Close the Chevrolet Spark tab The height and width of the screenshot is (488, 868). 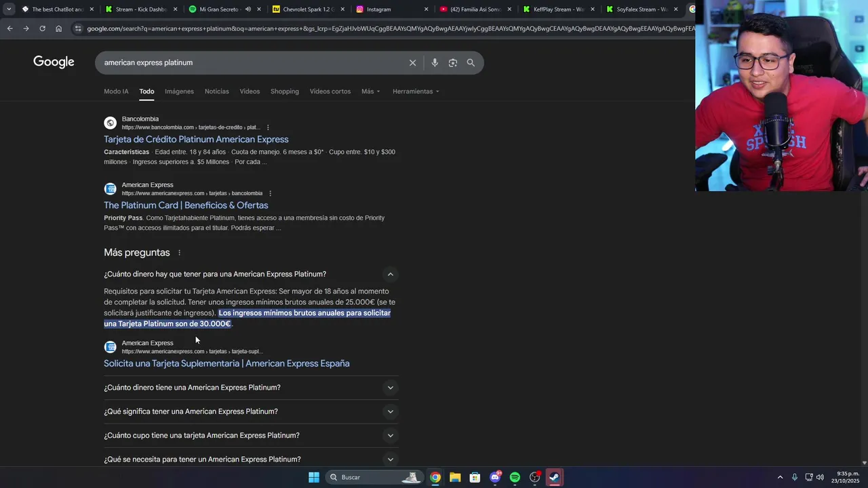[342, 9]
